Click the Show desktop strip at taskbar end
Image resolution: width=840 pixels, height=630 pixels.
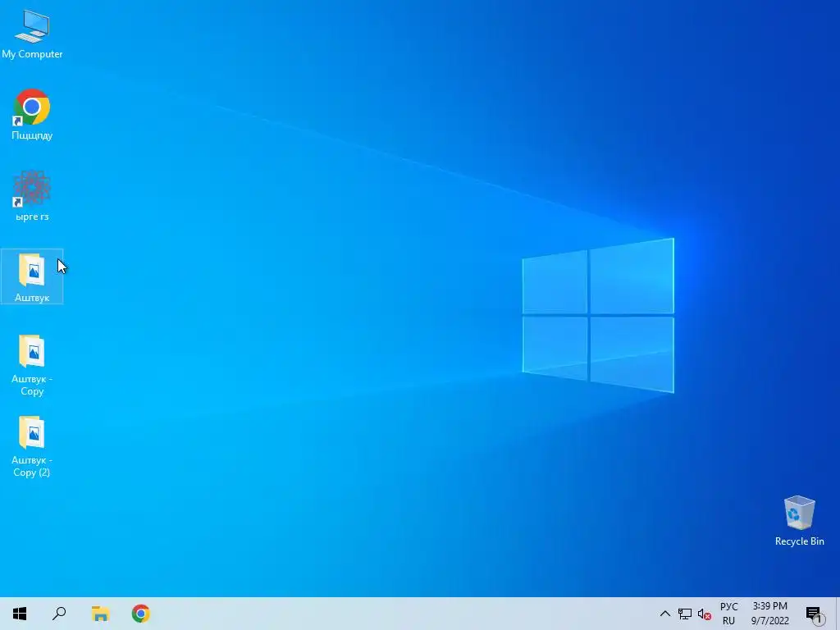(x=838, y=614)
